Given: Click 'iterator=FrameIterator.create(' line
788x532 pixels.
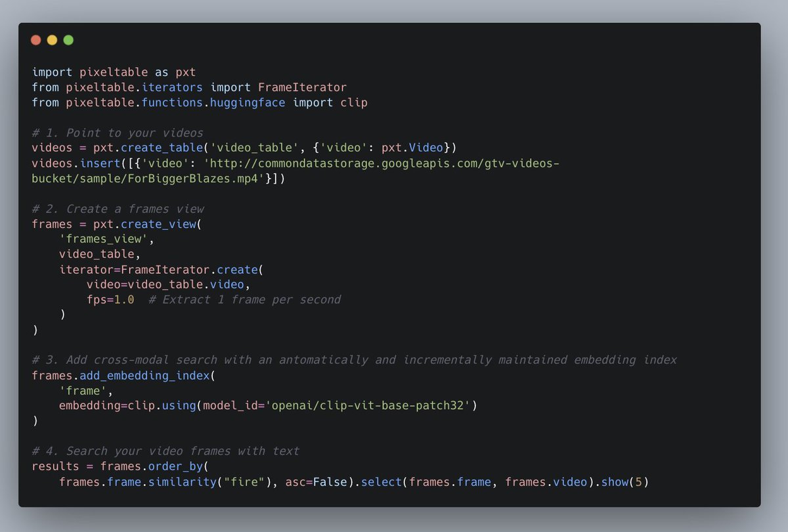Looking at the screenshot, I should pos(162,269).
